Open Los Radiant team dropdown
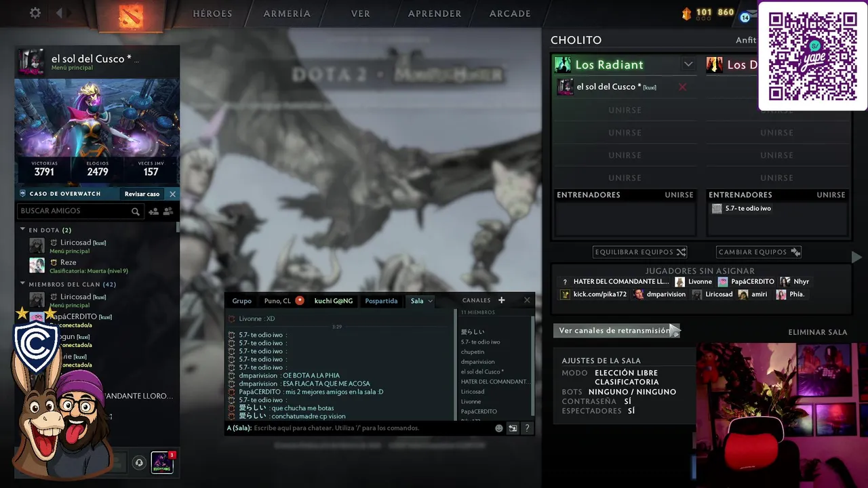This screenshot has width=868, height=488. [x=688, y=64]
